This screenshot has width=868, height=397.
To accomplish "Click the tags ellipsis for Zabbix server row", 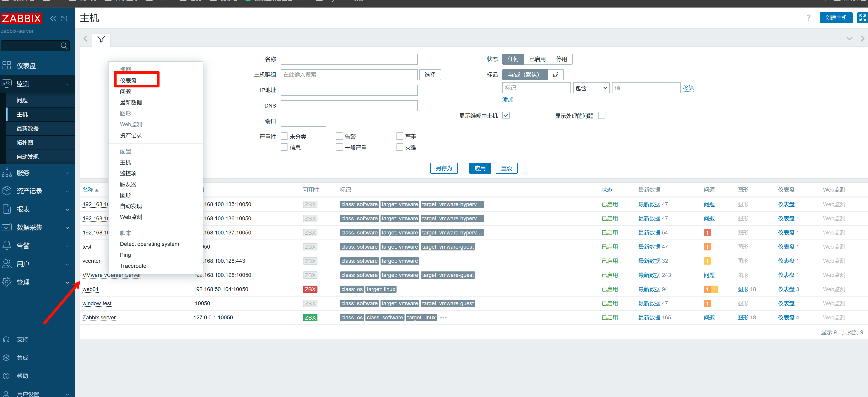I will pos(443,318).
